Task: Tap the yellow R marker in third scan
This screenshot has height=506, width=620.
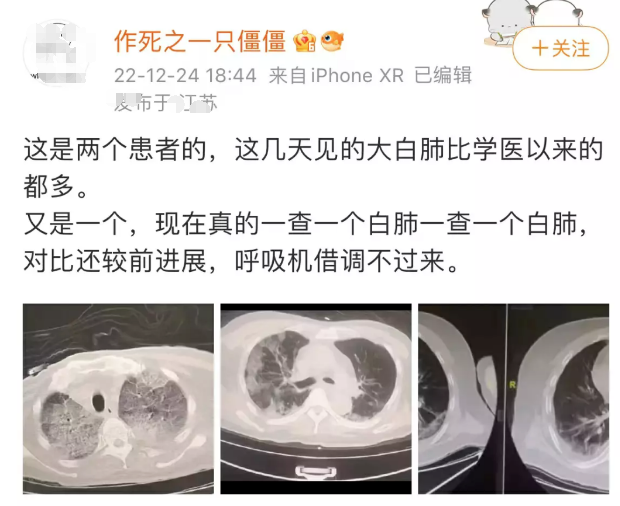Action: [513, 385]
